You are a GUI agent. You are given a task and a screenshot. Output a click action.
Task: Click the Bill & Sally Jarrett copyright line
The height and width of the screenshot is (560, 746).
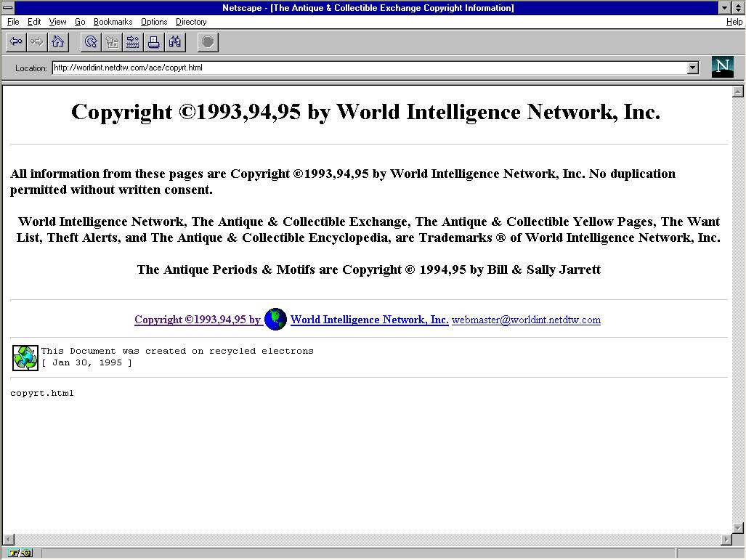pyautogui.click(x=369, y=269)
